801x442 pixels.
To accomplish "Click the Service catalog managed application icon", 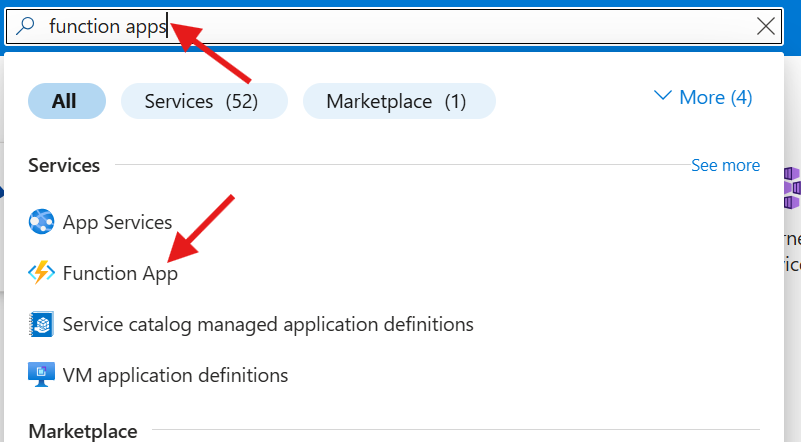I will click(x=42, y=324).
